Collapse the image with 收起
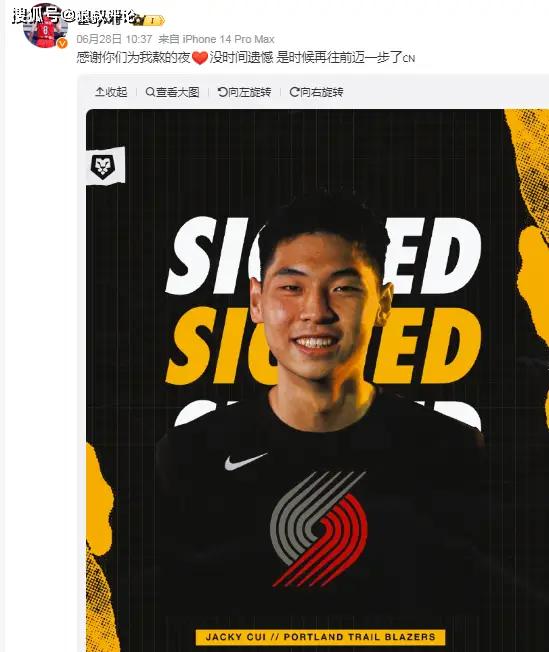The image size is (549, 652). pyautogui.click(x=111, y=92)
